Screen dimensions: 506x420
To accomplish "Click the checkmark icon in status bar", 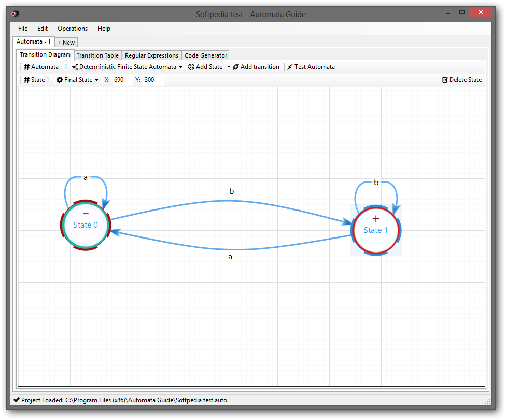I will pos(17,400).
